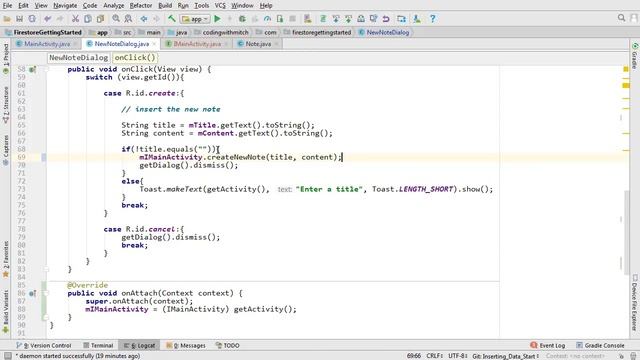Click Save All floppy icon
The height and width of the screenshot is (360, 640).
19,19
